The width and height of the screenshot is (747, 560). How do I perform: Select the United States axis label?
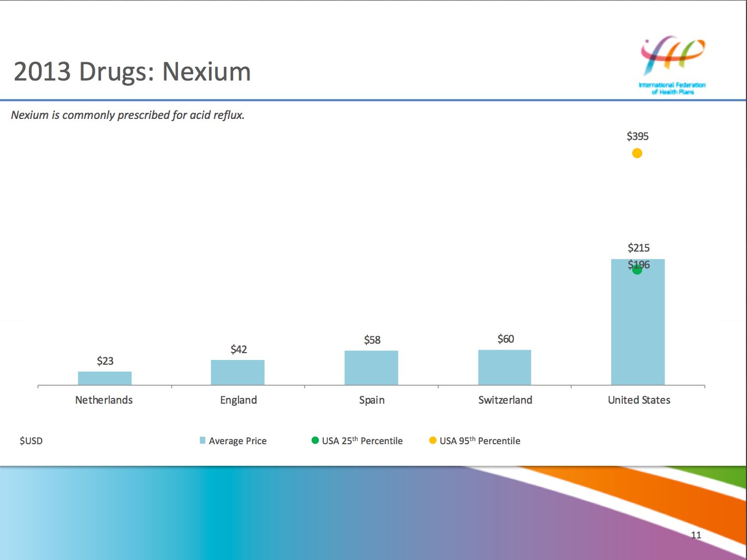tap(639, 400)
